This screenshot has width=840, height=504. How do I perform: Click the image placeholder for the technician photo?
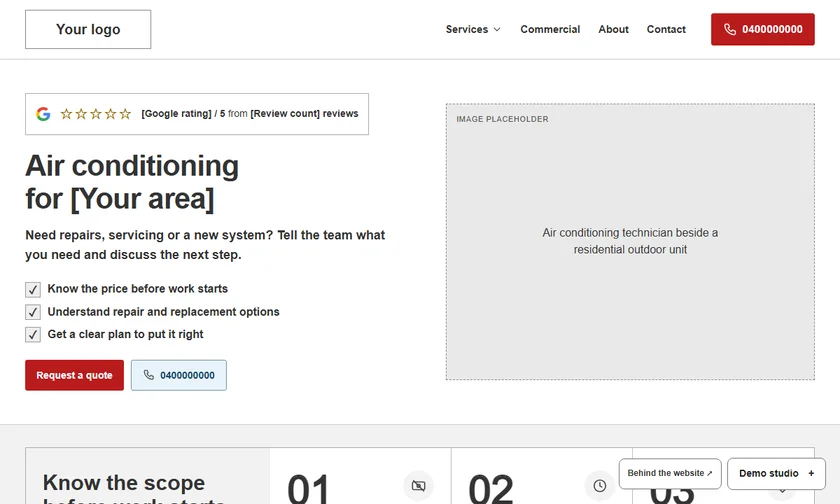(630, 242)
